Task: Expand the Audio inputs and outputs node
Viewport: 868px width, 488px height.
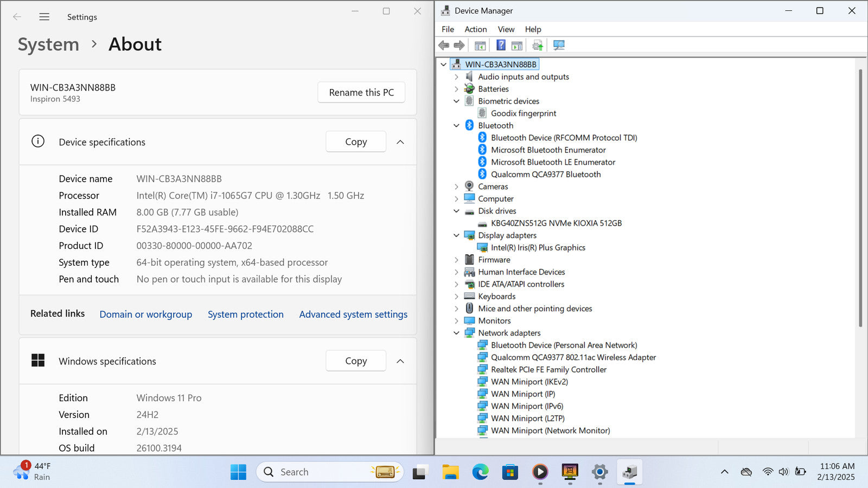Action: (456, 77)
